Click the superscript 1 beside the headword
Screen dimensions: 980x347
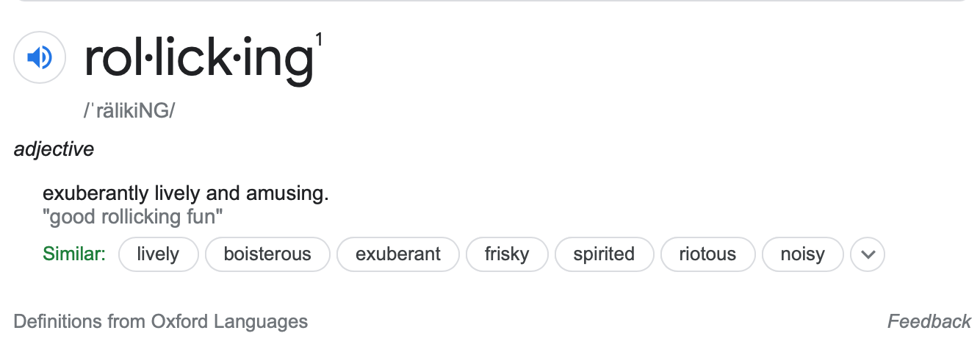click(318, 38)
